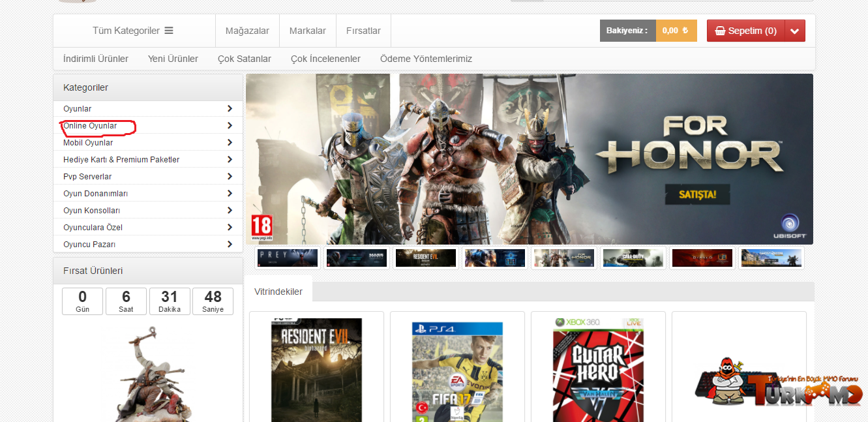Click the SATIŞTA! badge on banner
Viewport: 868px width, 422px height.
click(x=697, y=194)
